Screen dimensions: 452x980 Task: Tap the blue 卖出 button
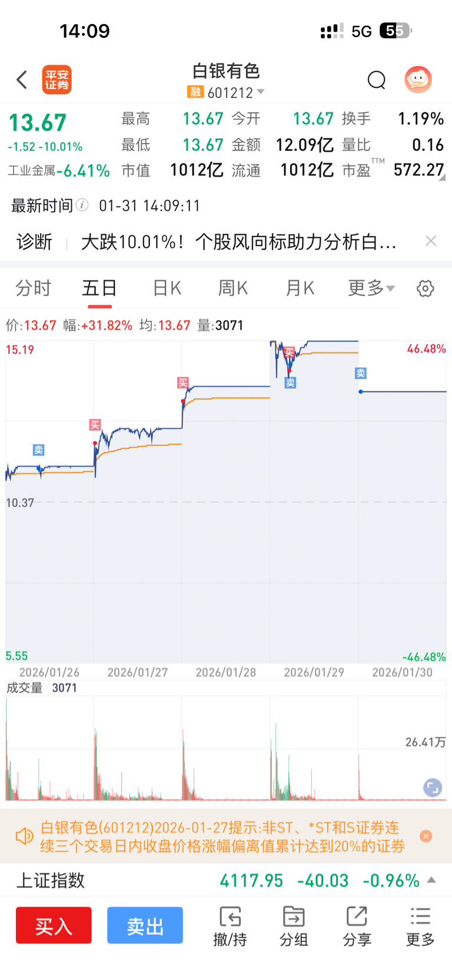145,925
